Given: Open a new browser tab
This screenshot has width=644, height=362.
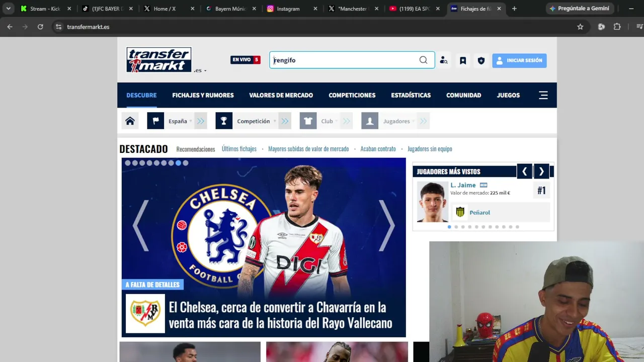Looking at the screenshot, I should pos(514,9).
